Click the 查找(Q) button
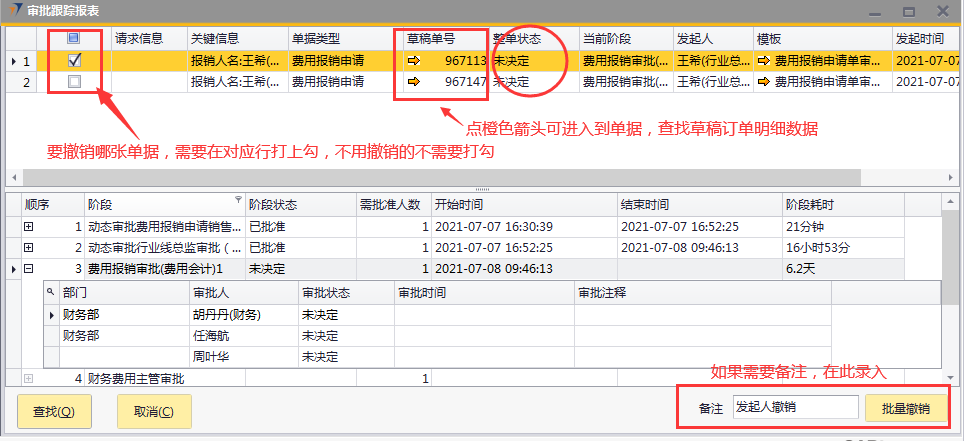This screenshot has width=964, height=441. [x=54, y=411]
